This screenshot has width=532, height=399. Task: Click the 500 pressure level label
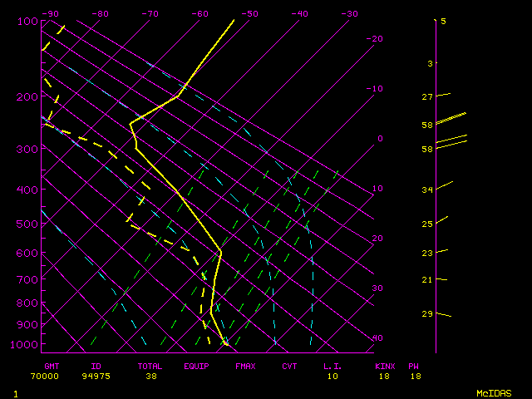coord(28,224)
